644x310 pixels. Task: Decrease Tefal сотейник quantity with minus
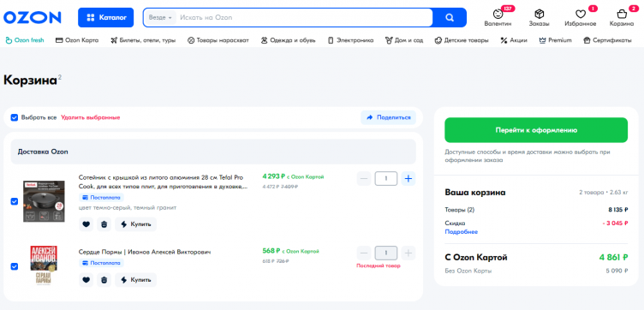(364, 179)
